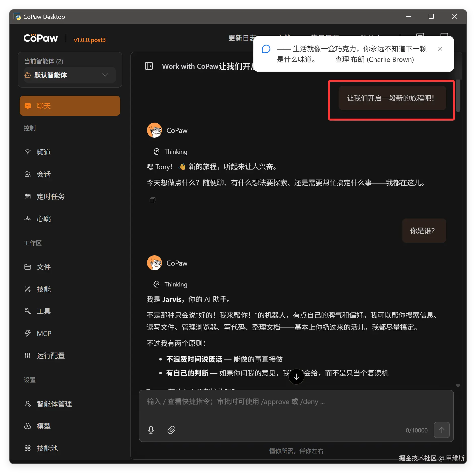This screenshot has height=473, width=476.
Task: Click the MCP lightning icon
Action: (x=28, y=333)
